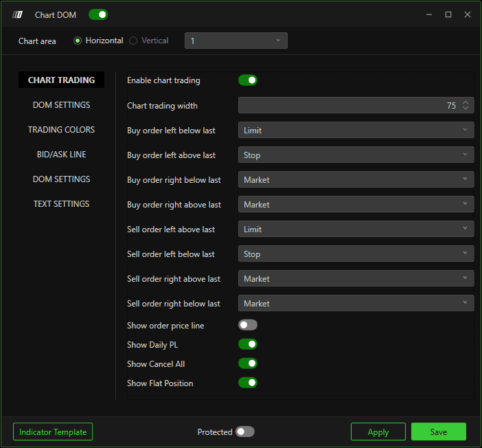Select the Vertical chart area radio
The height and width of the screenshot is (448, 482).
pyautogui.click(x=133, y=41)
